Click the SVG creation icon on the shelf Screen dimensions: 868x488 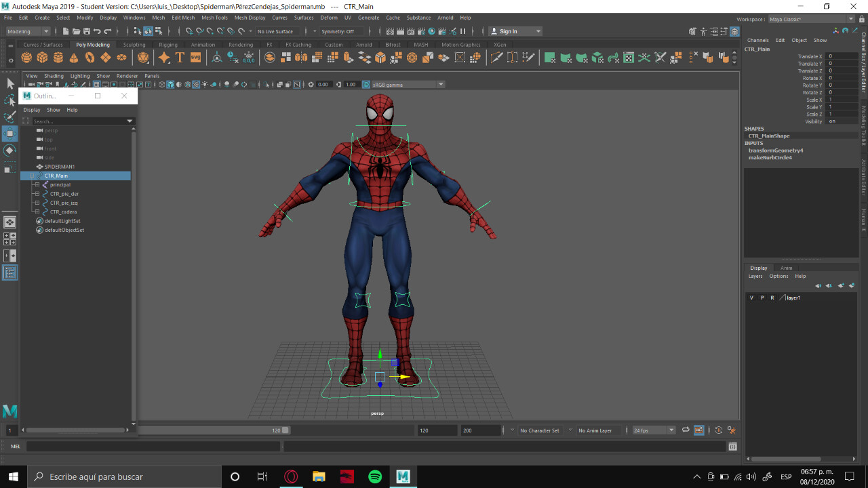pyautogui.click(x=196, y=58)
